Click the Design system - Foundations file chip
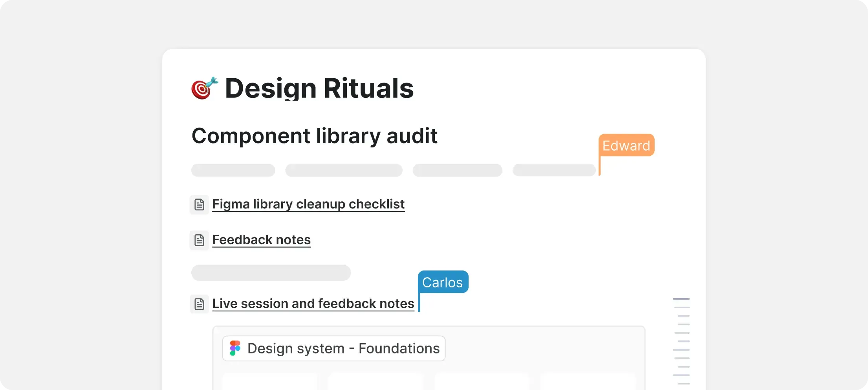This screenshot has width=868, height=390. [x=334, y=348]
